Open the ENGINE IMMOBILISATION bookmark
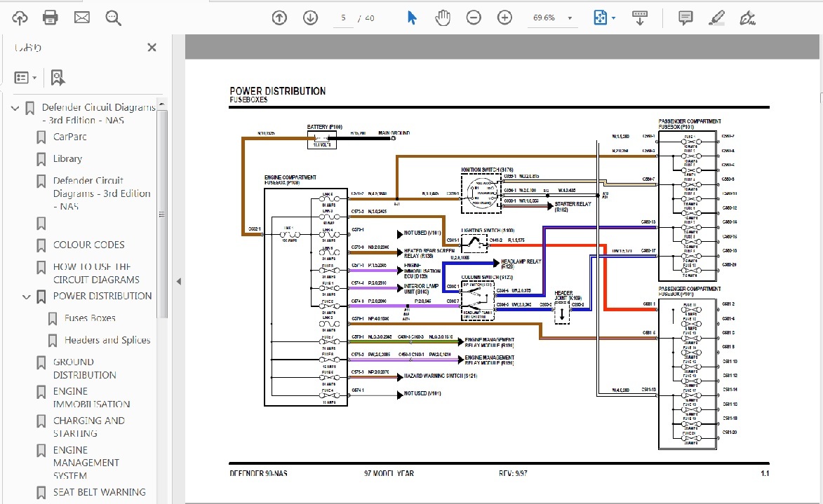Image resolution: width=823 pixels, height=504 pixels. tap(91, 397)
